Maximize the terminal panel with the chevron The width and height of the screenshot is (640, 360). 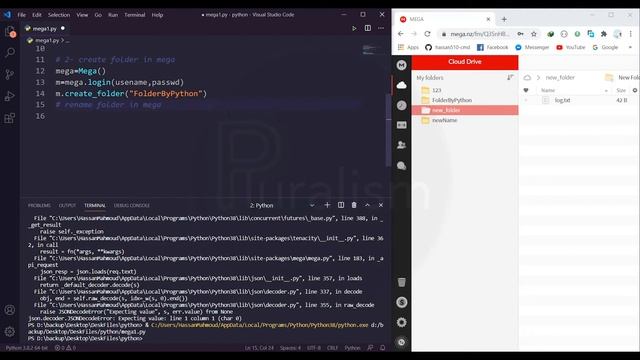(x=367, y=205)
